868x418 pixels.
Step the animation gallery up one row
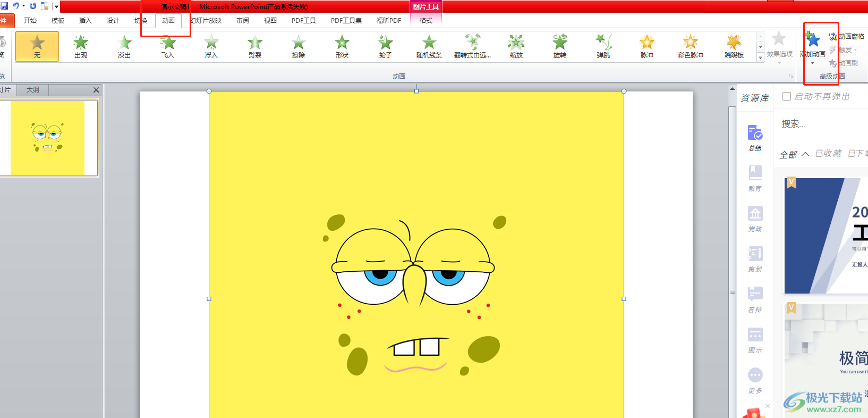pos(760,37)
